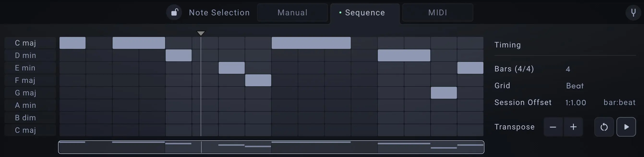Viewport: 644px width, 157px height.
Task: Open the bar:beat unit selector
Action: pos(620,102)
